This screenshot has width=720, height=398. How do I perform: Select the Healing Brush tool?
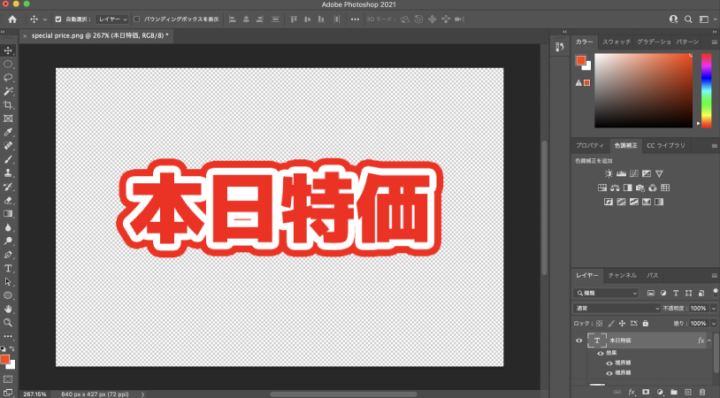(8, 146)
